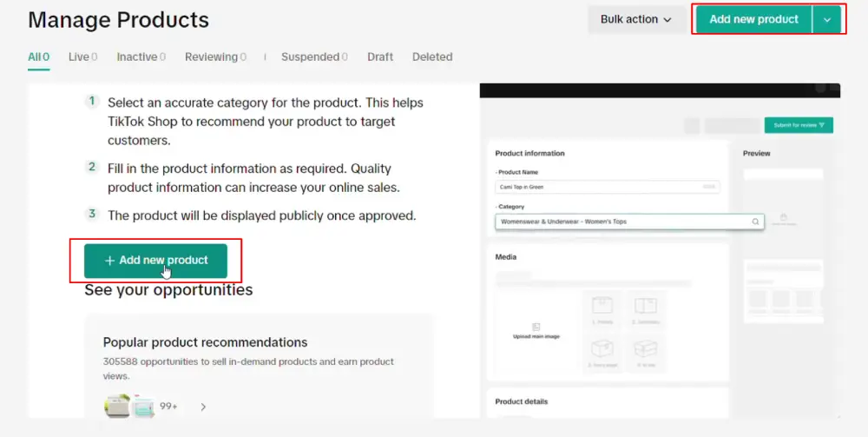Click the 99+ recommendations count
Image resolution: width=868 pixels, height=437 pixels.
tap(169, 407)
